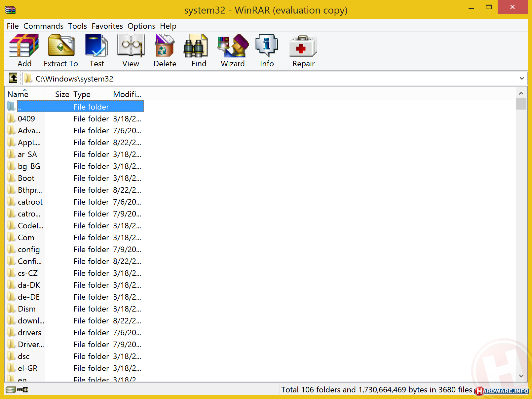Select the drivers folder
The height and width of the screenshot is (399, 532).
(x=29, y=333)
